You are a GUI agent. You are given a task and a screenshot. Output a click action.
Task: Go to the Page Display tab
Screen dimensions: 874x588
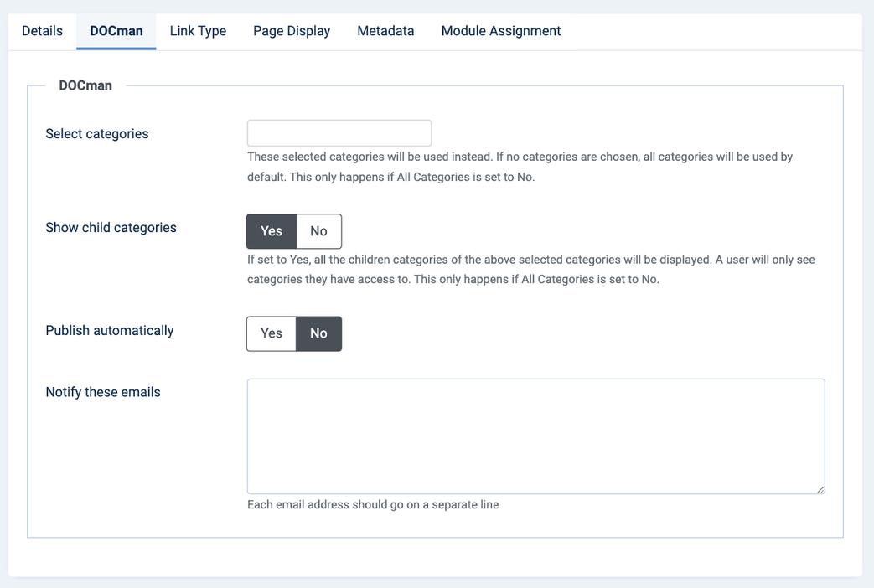(x=292, y=31)
